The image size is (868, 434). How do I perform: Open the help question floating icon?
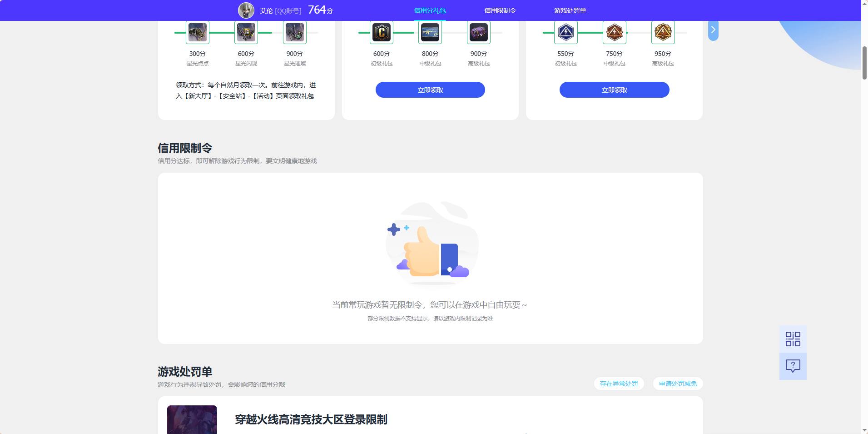pyautogui.click(x=793, y=366)
